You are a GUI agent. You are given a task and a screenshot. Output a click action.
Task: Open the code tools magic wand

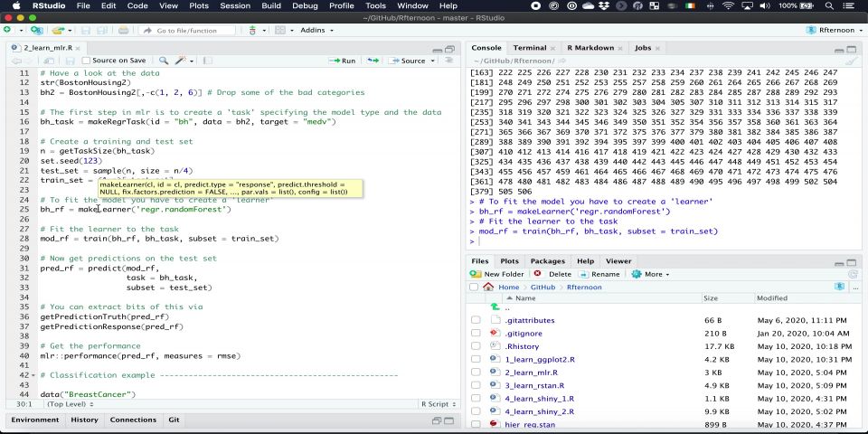point(181,61)
